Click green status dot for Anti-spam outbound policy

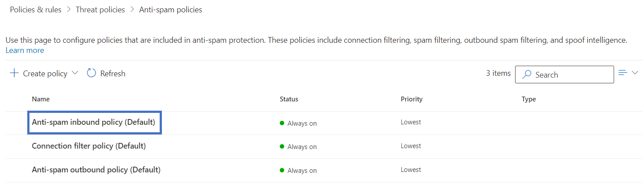[282, 171]
